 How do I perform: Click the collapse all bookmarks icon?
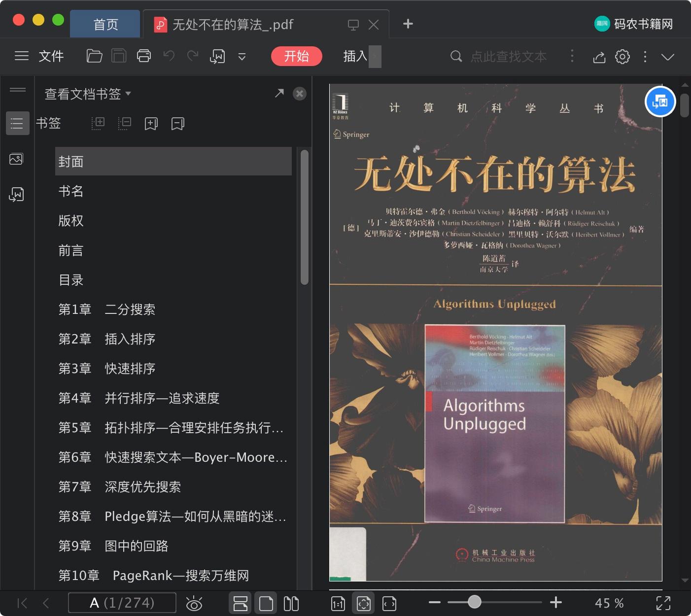click(x=125, y=123)
